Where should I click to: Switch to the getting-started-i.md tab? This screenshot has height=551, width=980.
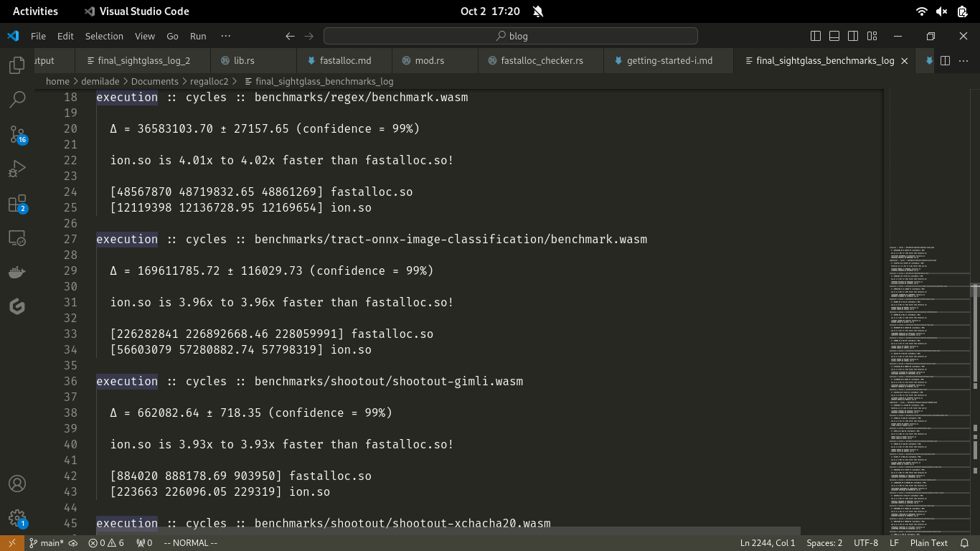click(669, 61)
